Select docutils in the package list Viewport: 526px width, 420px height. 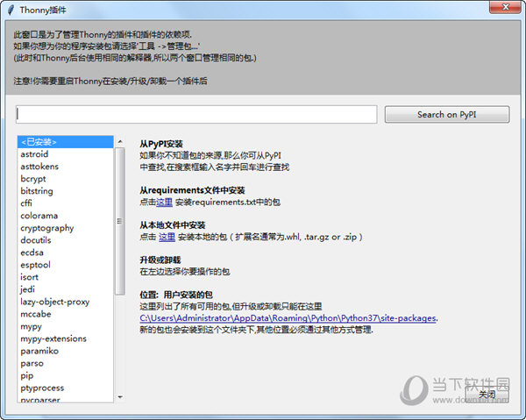(x=65, y=240)
